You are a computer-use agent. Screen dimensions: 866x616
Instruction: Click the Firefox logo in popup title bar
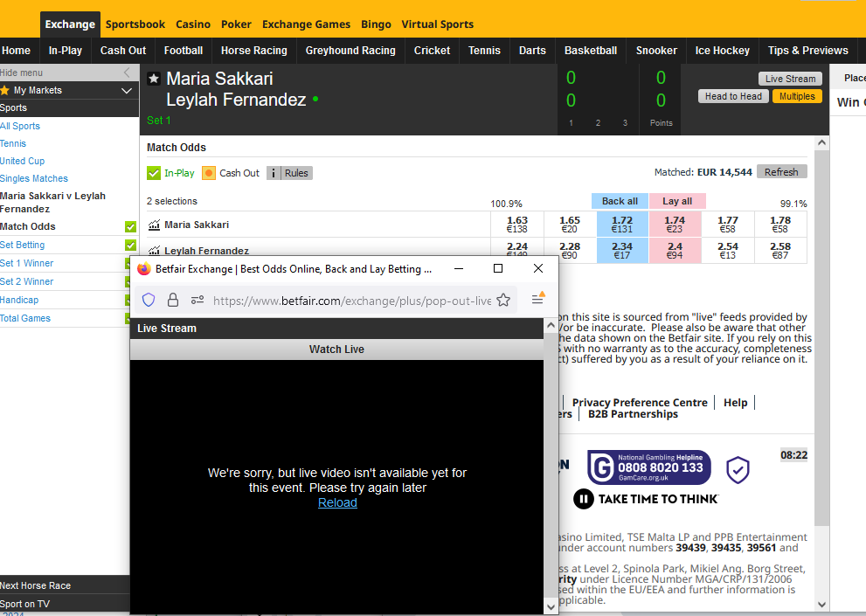pyautogui.click(x=144, y=268)
